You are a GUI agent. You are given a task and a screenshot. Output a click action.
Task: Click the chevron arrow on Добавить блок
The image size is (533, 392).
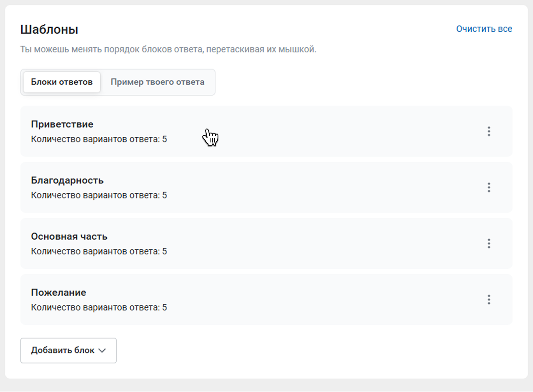point(102,351)
